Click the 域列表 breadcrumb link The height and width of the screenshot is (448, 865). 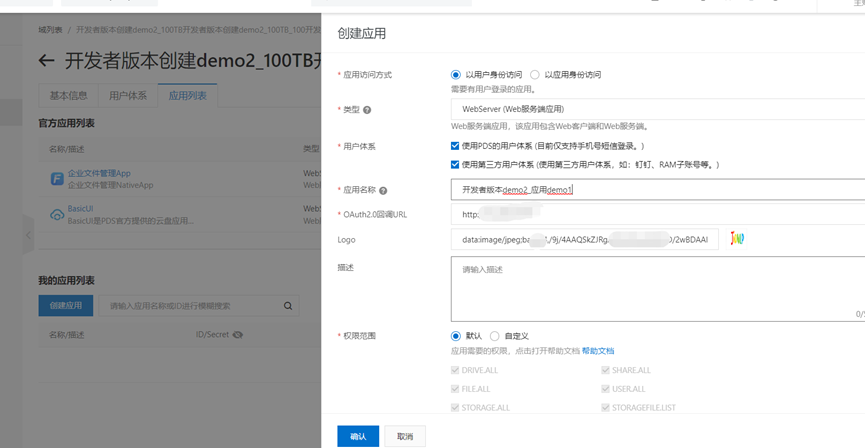(x=50, y=30)
